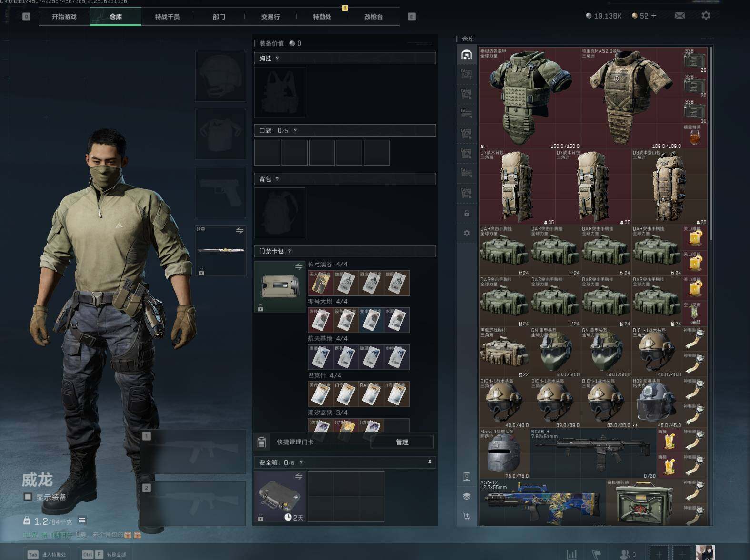Select the D3战术登山包 backpack
This screenshot has height=560, width=750.
pyautogui.click(x=670, y=187)
